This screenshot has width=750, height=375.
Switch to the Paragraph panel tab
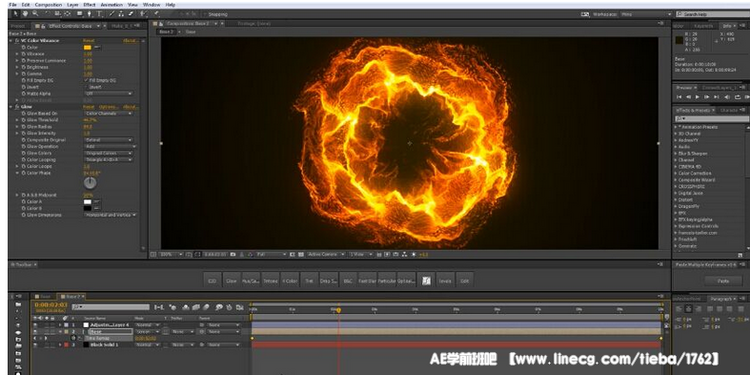[720, 298]
